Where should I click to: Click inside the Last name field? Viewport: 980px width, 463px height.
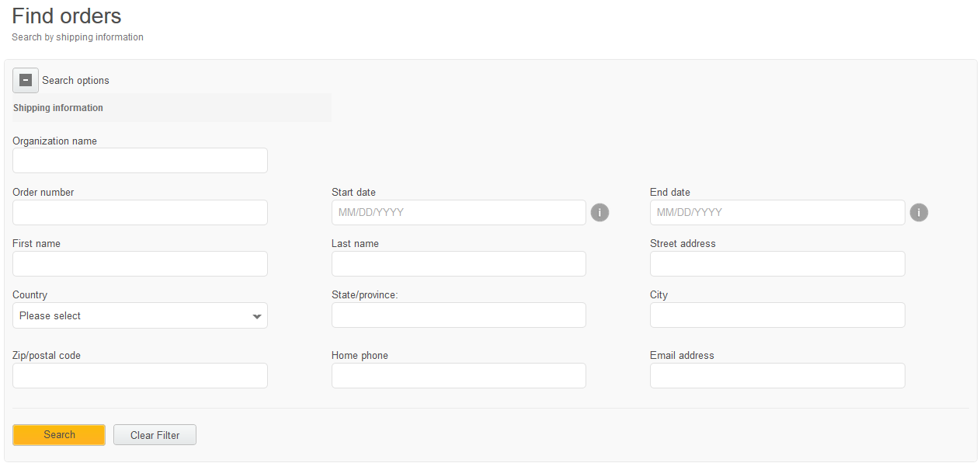[x=458, y=263]
